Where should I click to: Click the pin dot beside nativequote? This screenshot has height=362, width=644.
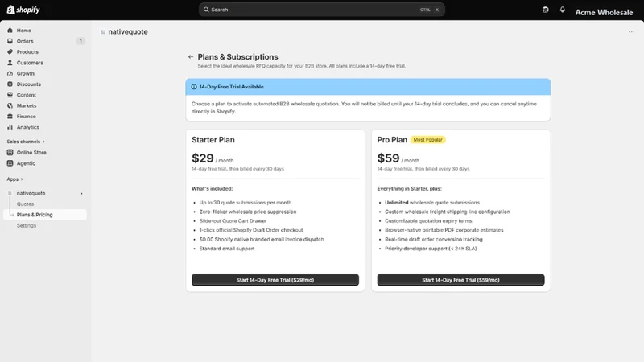81,193
